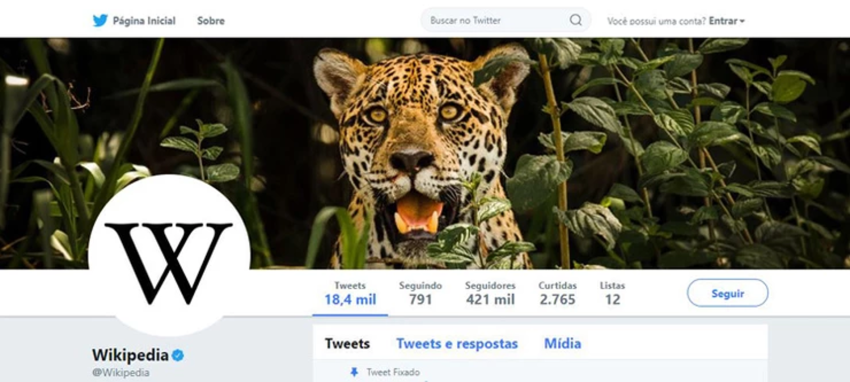
Task: Click the search magnifier icon
Action: pos(575,20)
